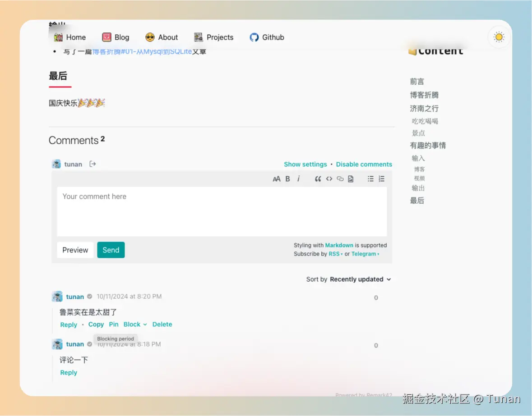Screen dimensions: 532x416
Task: Open Show settings link
Action: (305, 165)
